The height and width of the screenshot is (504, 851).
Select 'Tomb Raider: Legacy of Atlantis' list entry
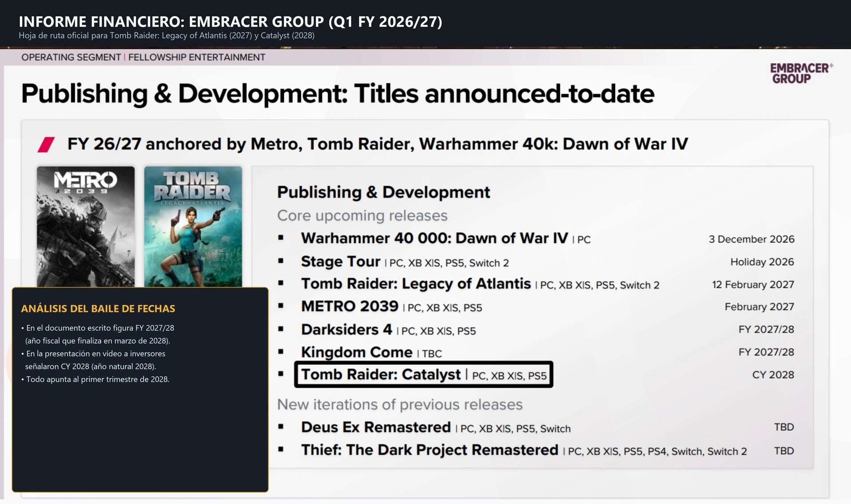pyautogui.click(x=480, y=284)
